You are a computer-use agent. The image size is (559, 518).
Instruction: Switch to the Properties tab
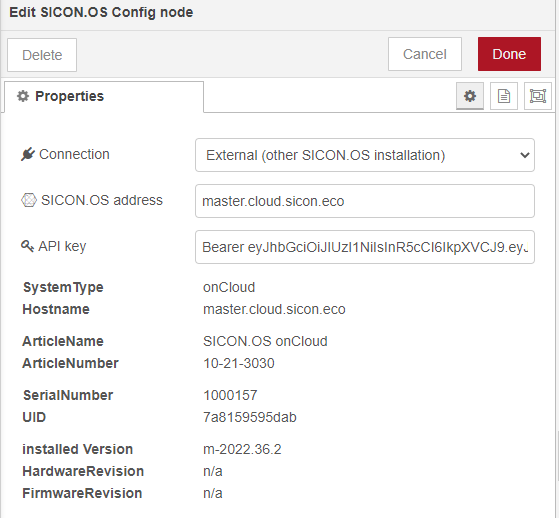(x=104, y=97)
